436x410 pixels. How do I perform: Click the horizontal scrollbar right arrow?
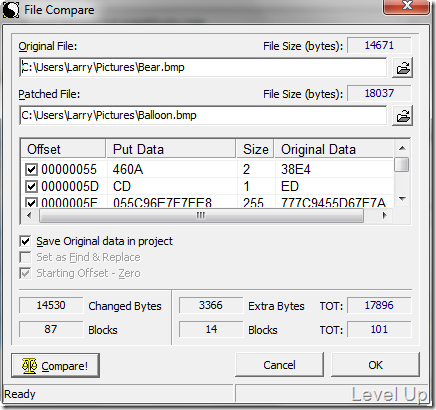pos(384,215)
